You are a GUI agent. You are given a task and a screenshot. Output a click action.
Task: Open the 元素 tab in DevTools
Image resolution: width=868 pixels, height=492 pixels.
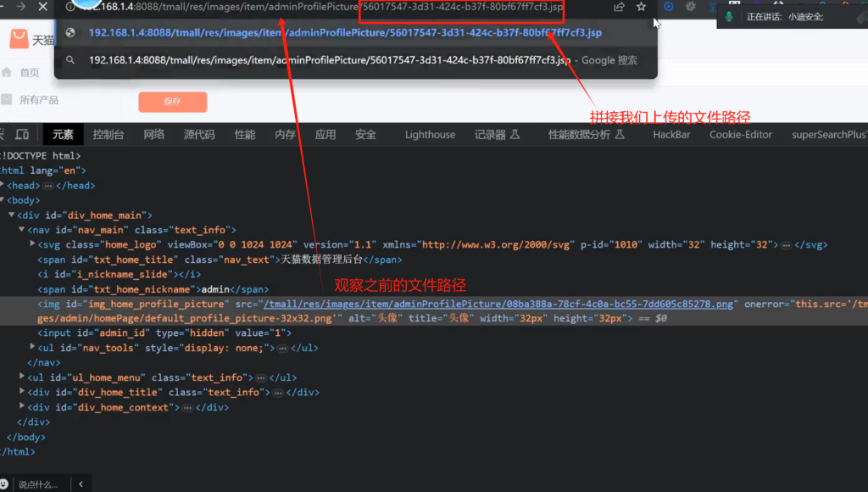coord(63,135)
